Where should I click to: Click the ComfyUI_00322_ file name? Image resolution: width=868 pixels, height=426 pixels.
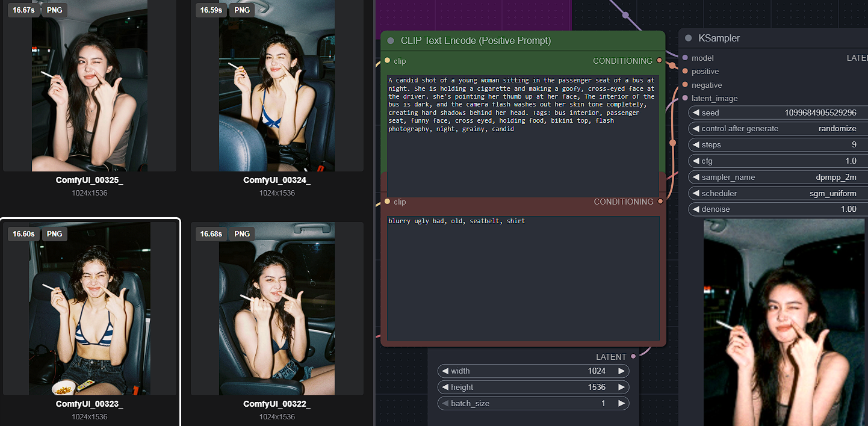(x=277, y=404)
